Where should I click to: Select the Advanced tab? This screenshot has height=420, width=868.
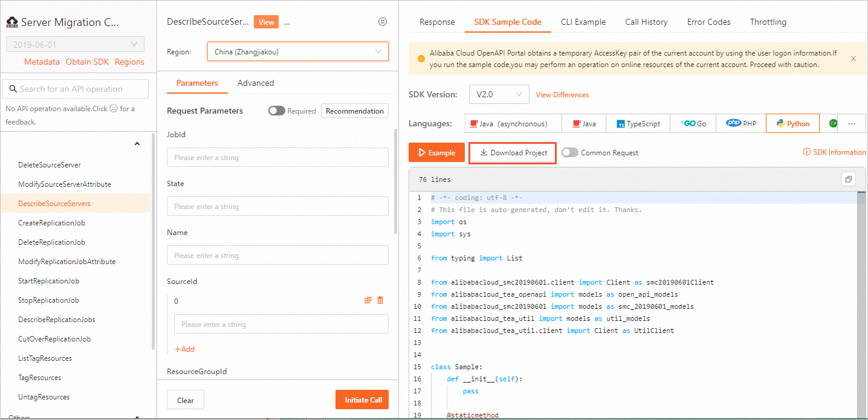click(x=256, y=83)
